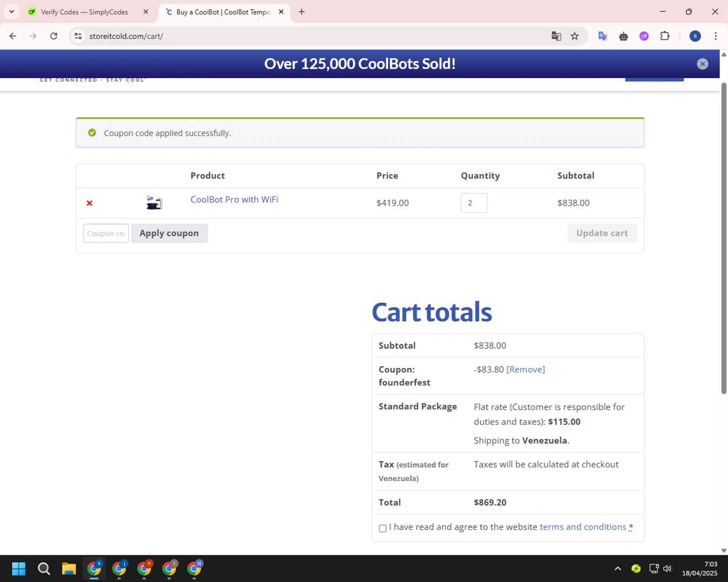Open the purple circular extension icon
This screenshot has height=582, width=728.
(644, 36)
